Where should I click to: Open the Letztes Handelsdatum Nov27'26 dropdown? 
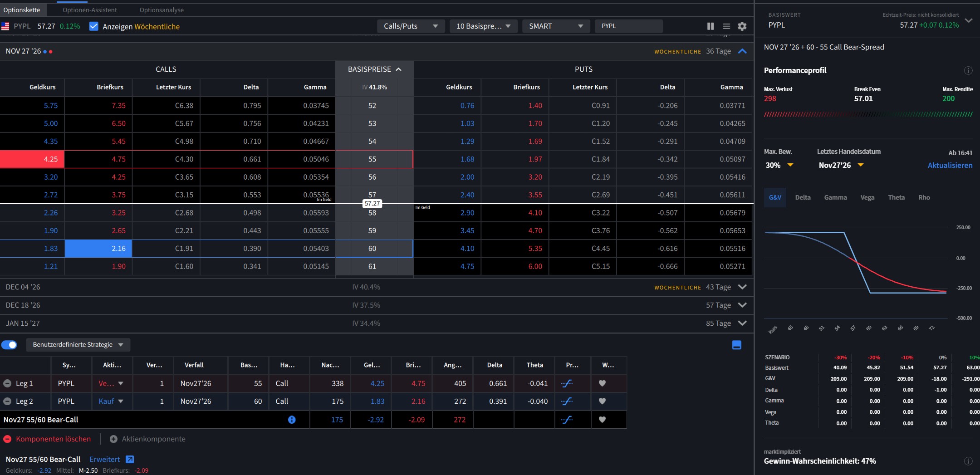pos(841,166)
